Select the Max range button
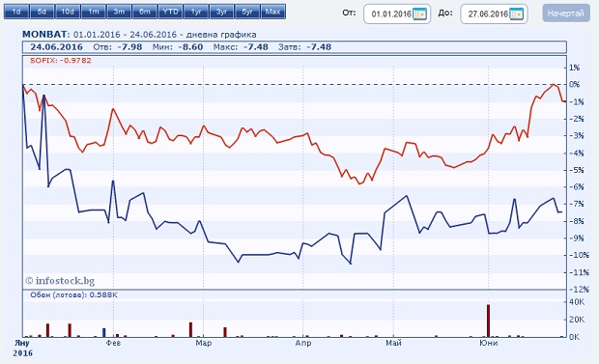 273,12
